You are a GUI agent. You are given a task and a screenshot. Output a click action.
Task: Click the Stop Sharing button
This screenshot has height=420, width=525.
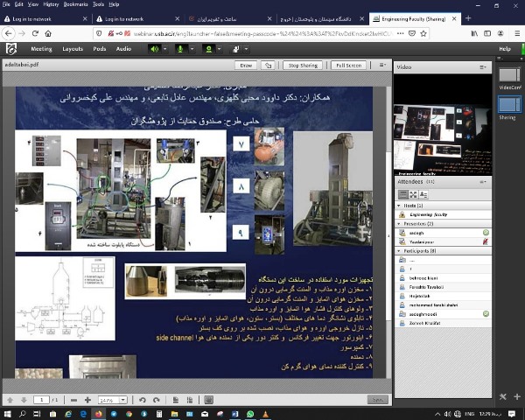(x=303, y=66)
